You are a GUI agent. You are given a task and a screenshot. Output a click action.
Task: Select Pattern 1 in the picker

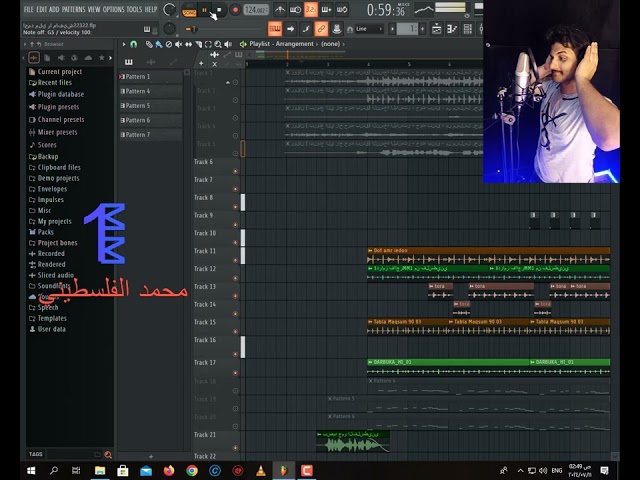150,76
